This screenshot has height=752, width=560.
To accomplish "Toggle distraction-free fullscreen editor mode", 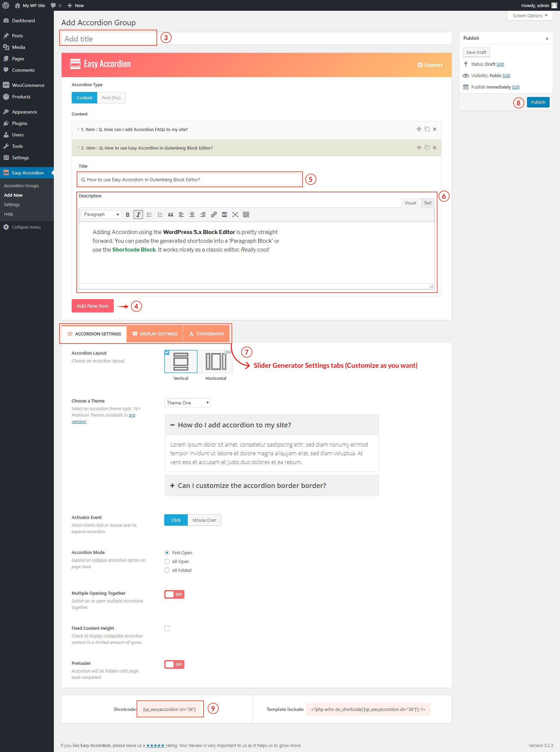I will tap(235, 215).
